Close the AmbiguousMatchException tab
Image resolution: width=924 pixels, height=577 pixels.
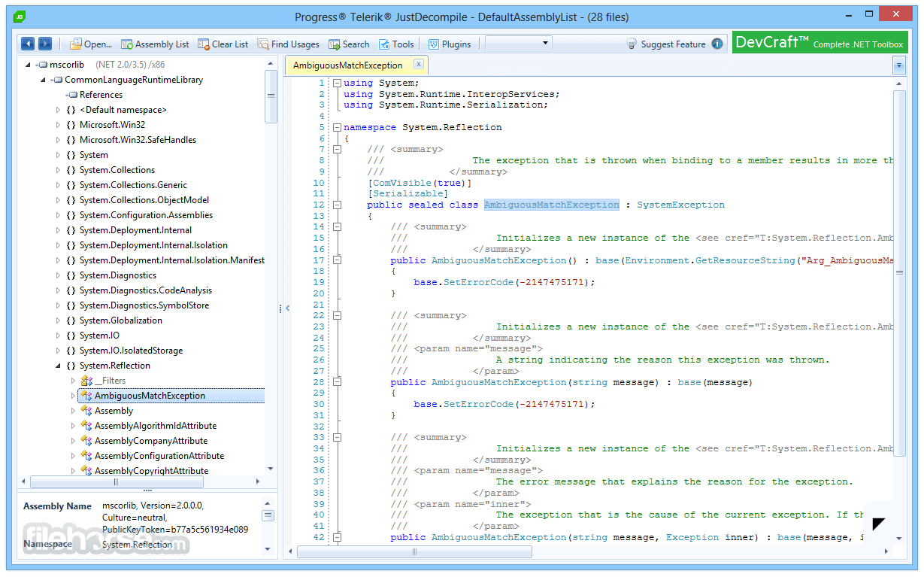point(419,65)
